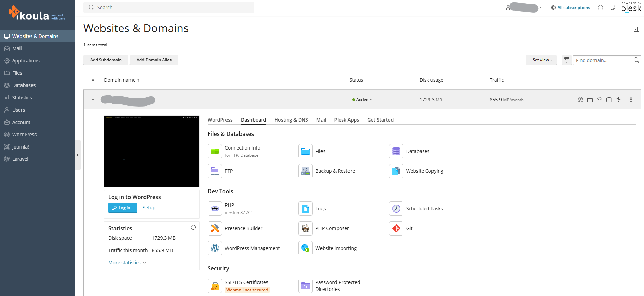The image size is (644, 296).
Task: Click the Setup link
Action: pyautogui.click(x=149, y=208)
